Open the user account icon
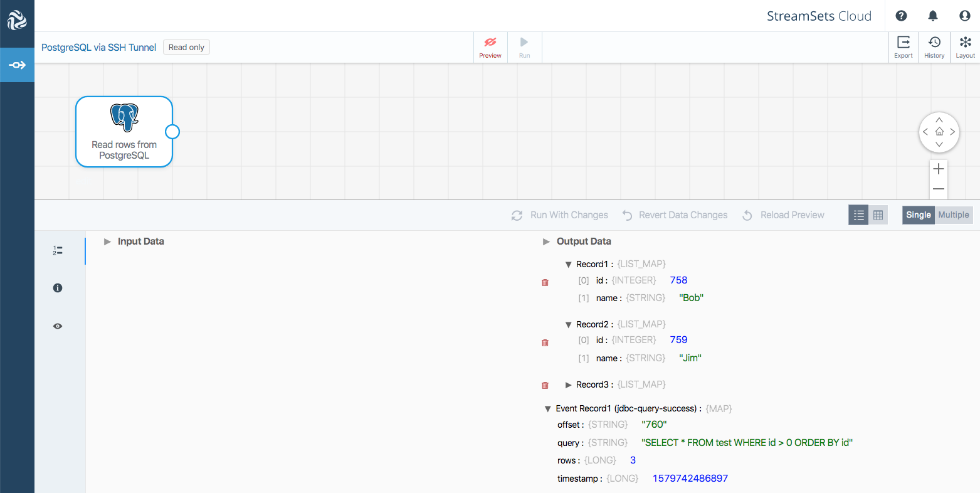 click(965, 16)
